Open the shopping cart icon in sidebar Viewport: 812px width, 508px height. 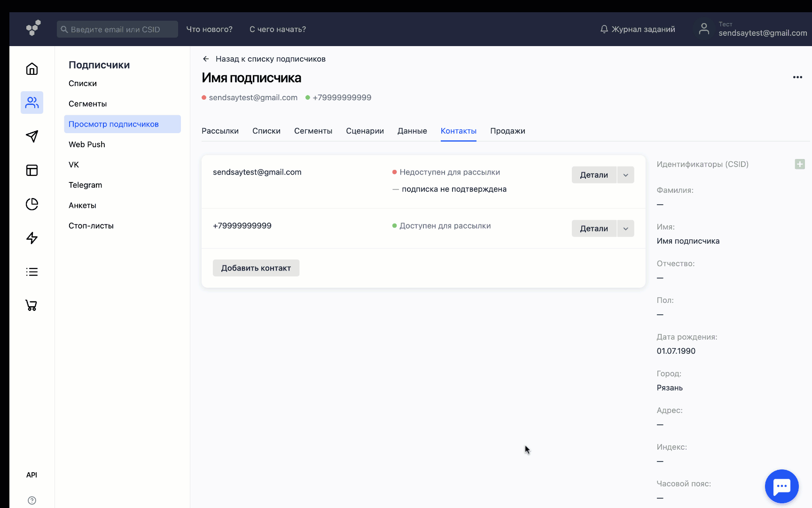point(31,306)
